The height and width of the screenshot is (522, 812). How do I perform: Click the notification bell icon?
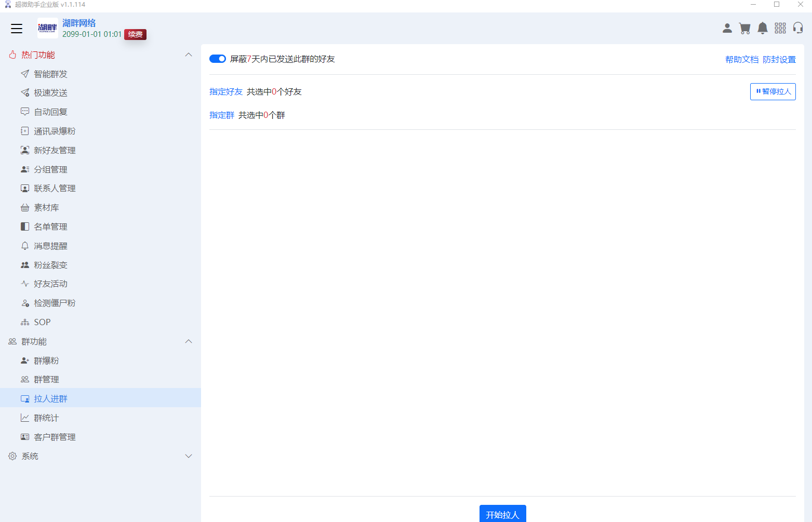point(763,28)
